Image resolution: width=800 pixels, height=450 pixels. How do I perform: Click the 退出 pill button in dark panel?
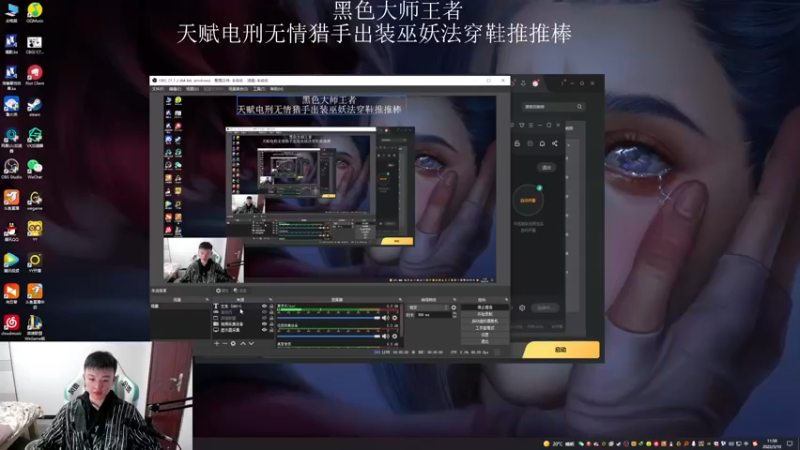tap(546, 167)
